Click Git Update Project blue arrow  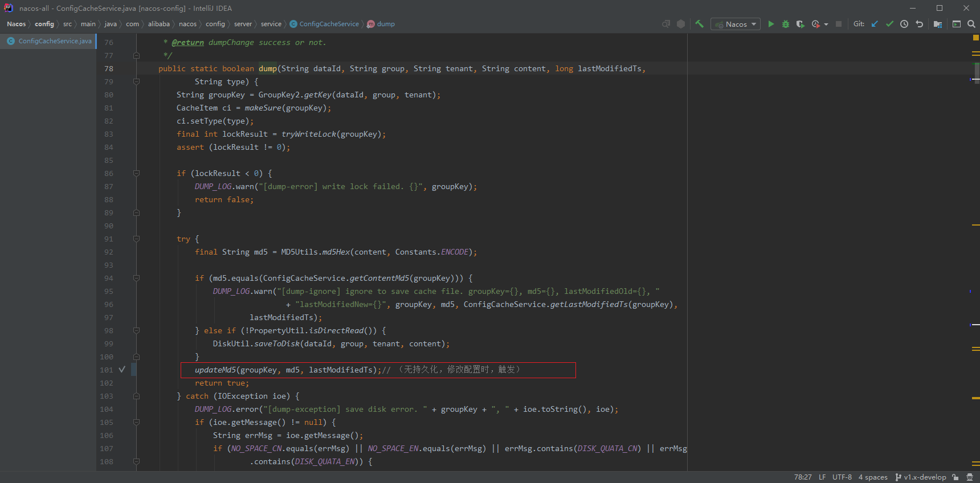click(875, 24)
